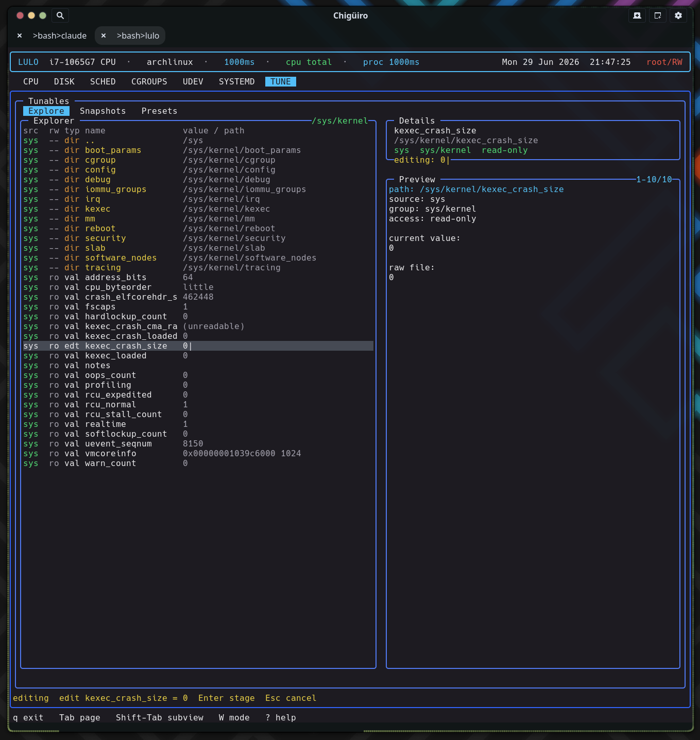The image size is (700, 740).
Task: Click 'Enter stage' in the status line
Action: tap(227, 698)
